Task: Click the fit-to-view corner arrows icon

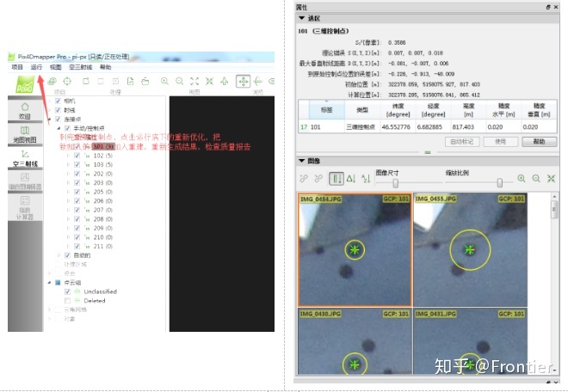Action: (x=194, y=81)
